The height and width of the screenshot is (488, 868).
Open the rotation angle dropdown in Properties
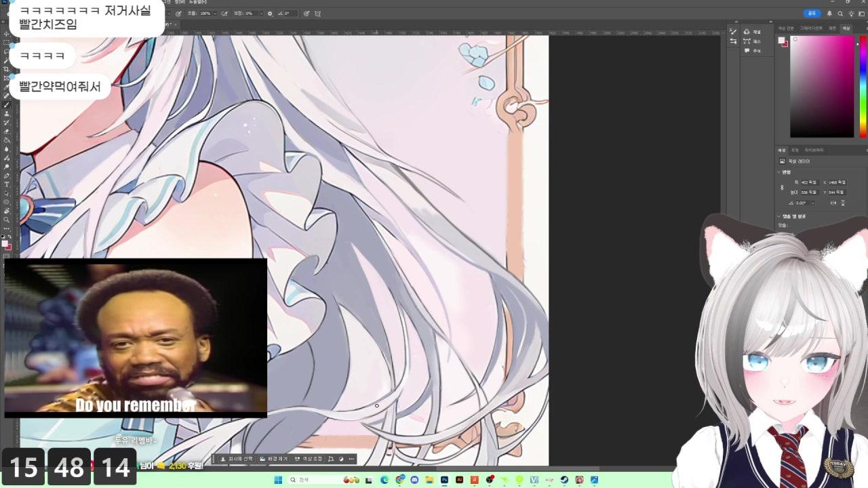812,203
